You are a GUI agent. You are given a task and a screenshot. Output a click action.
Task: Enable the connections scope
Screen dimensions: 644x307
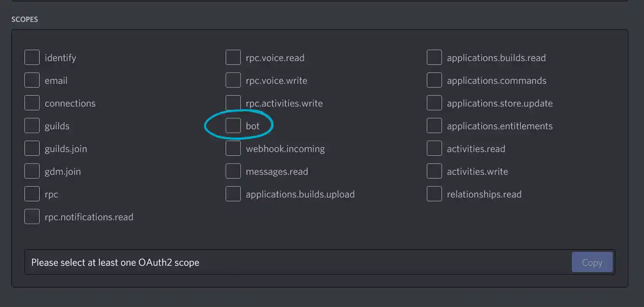click(32, 103)
